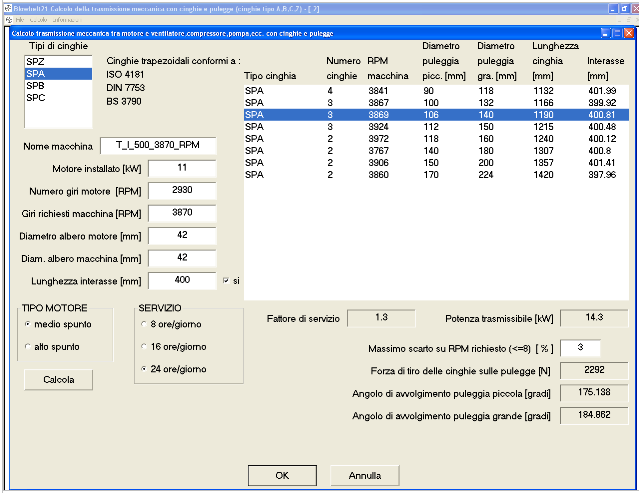Close the Calcolo trasmissione dialog window
639x493 pixels.
click(x=628, y=33)
